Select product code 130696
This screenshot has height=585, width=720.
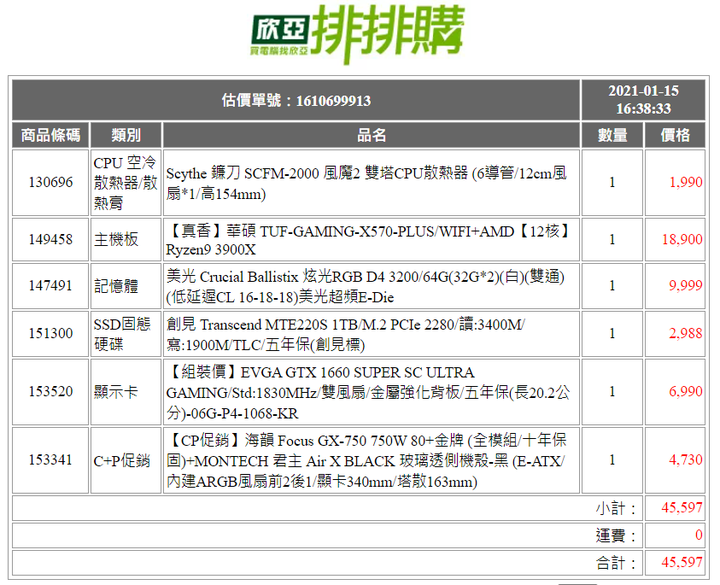click(51, 182)
